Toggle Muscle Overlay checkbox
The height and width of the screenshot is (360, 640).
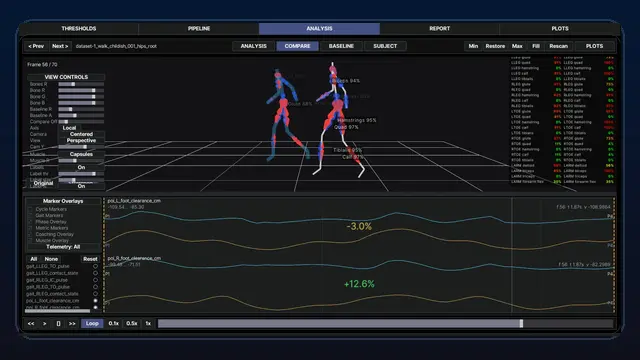[x=30, y=241]
